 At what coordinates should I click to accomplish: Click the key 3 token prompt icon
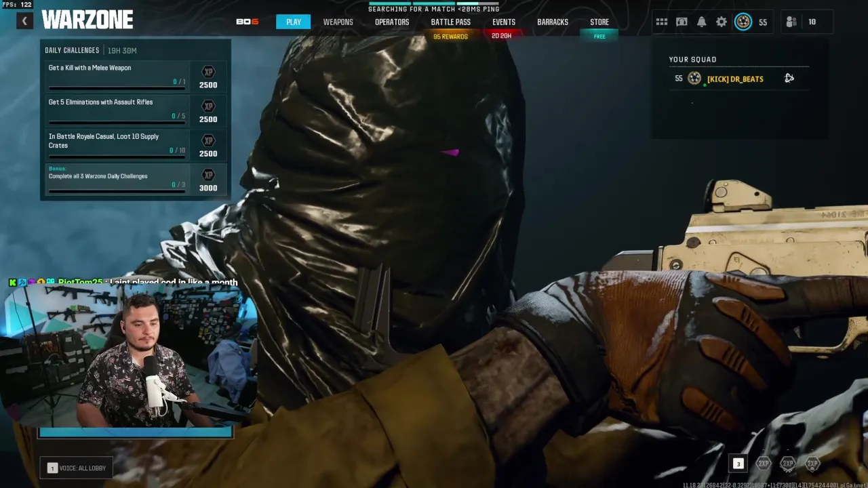point(738,464)
